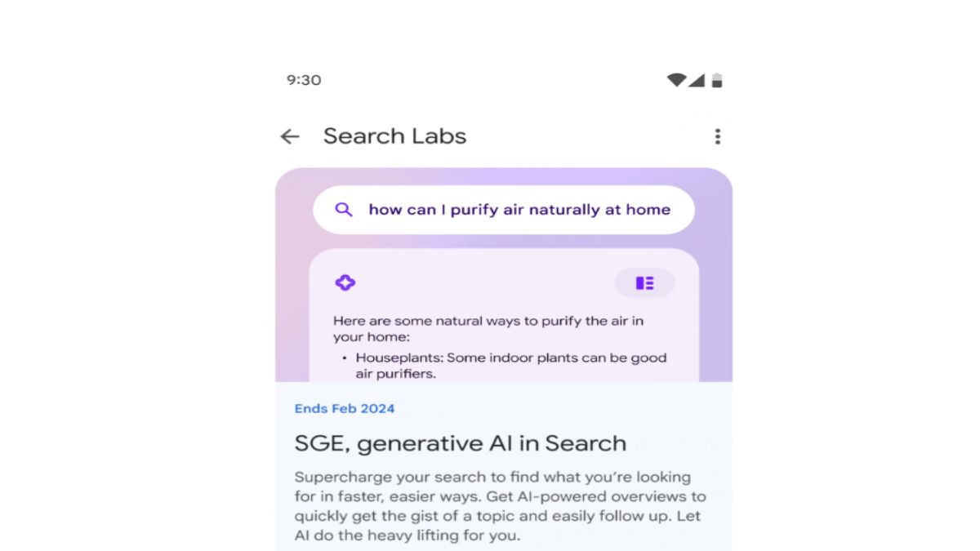The width and height of the screenshot is (980, 551).
Task: Tap the cellular signal strength icon
Action: (x=696, y=80)
